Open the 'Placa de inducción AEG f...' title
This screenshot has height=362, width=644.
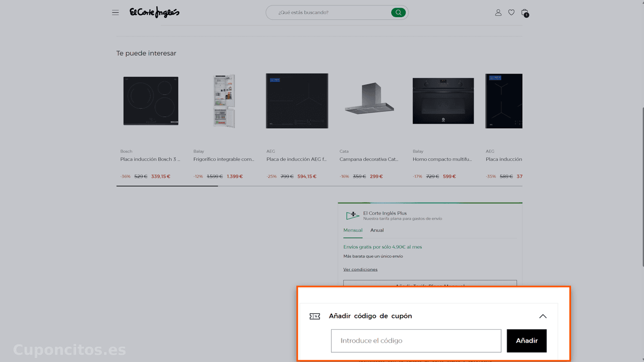click(296, 159)
